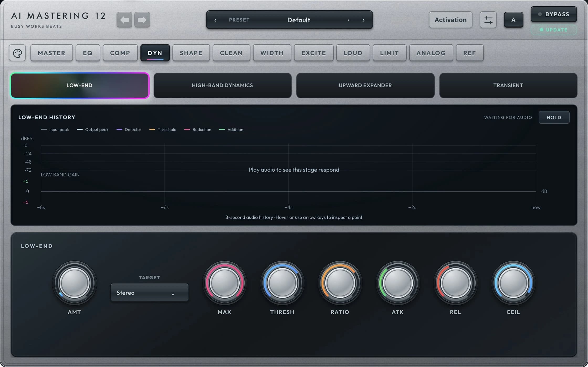Click the pink MAX knob

(224, 283)
